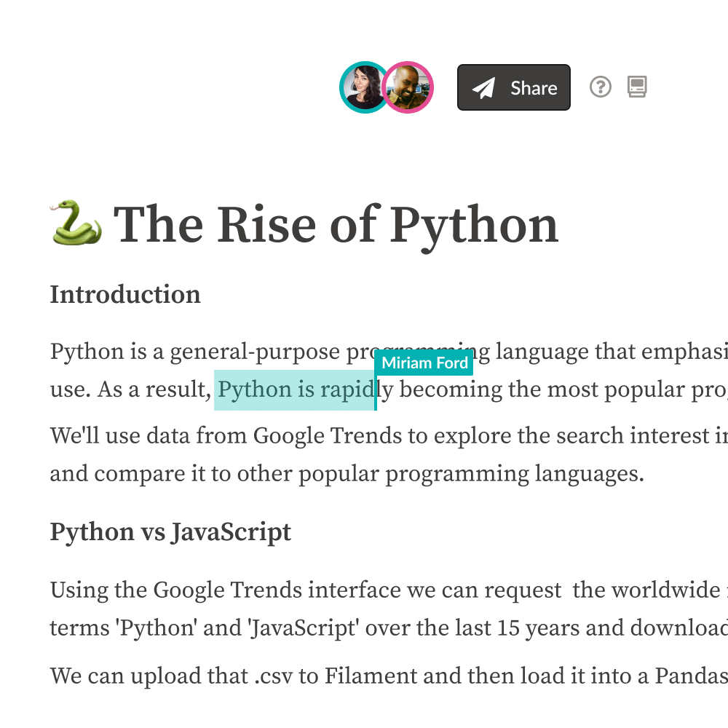728x728 pixels.
Task: Select the paper-plane glyph on the dark button
Action: (x=482, y=87)
